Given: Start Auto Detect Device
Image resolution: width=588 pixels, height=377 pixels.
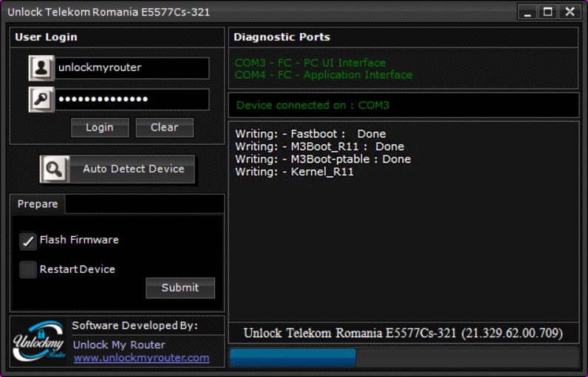Looking at the screenshot, I should pyautogui.click(x=117, y=169).
